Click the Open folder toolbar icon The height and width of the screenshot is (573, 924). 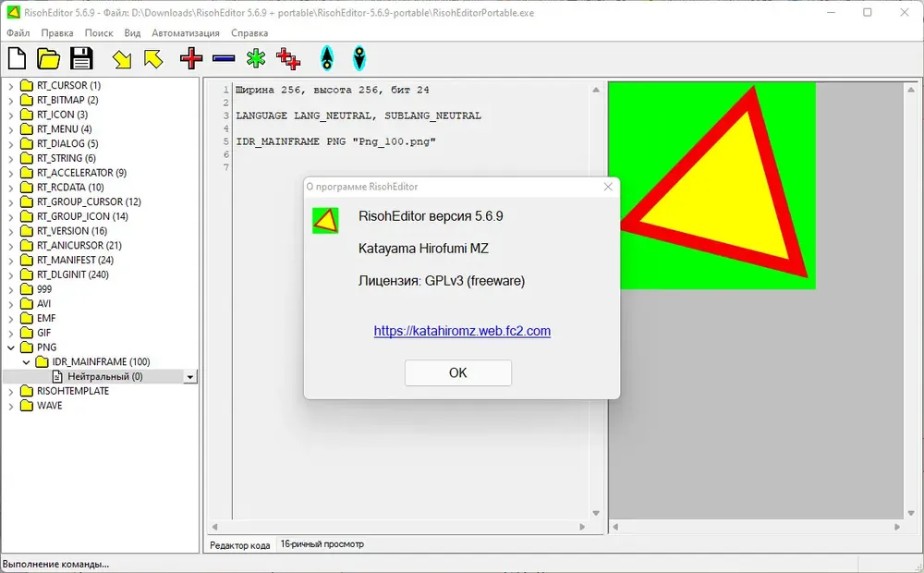48,58
